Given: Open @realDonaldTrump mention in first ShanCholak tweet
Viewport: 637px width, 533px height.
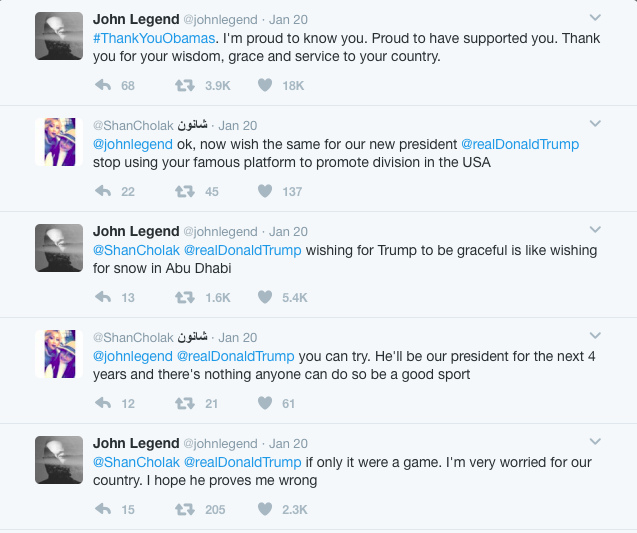Looking at the screenshot, I should pyautogui.click(x=520, y=144).
